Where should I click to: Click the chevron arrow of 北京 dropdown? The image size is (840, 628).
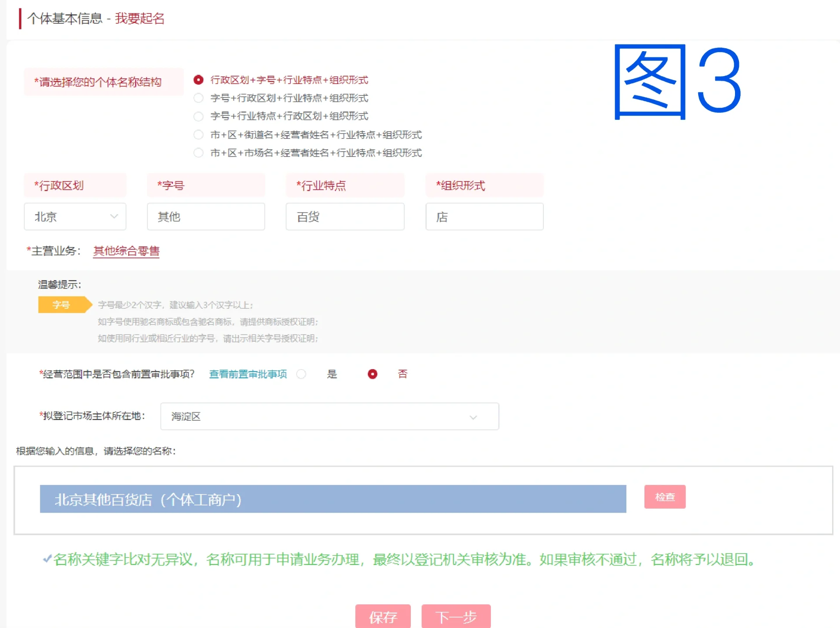(114, 216)
